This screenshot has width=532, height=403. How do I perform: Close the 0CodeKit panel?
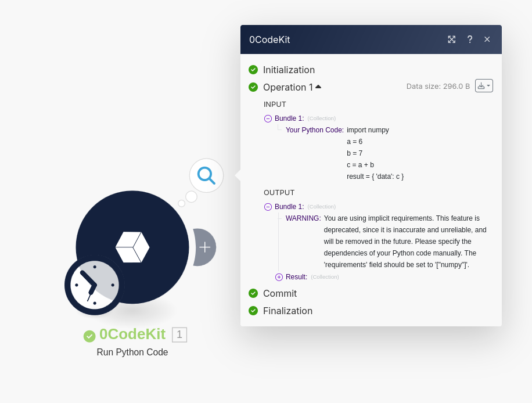pos(487,39)
